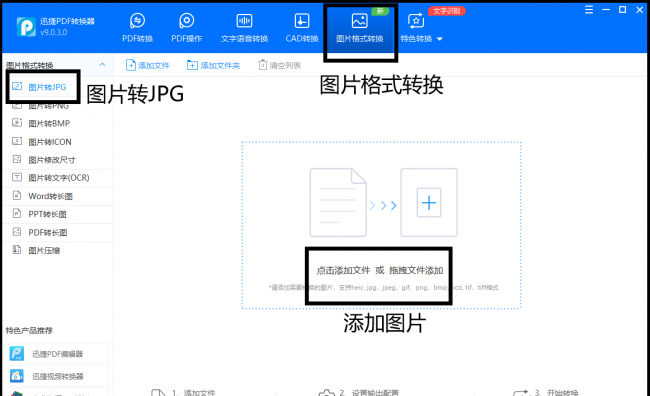Click 清空列表 trash button
650x396 pixels.
pyautogui.click(x=279, y=65)
